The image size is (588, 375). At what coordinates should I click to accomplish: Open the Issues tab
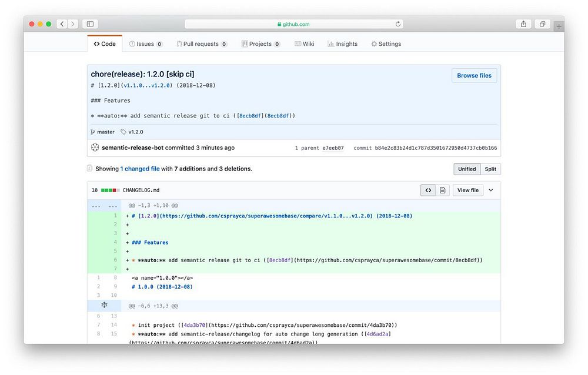click(x=145, y=44)
